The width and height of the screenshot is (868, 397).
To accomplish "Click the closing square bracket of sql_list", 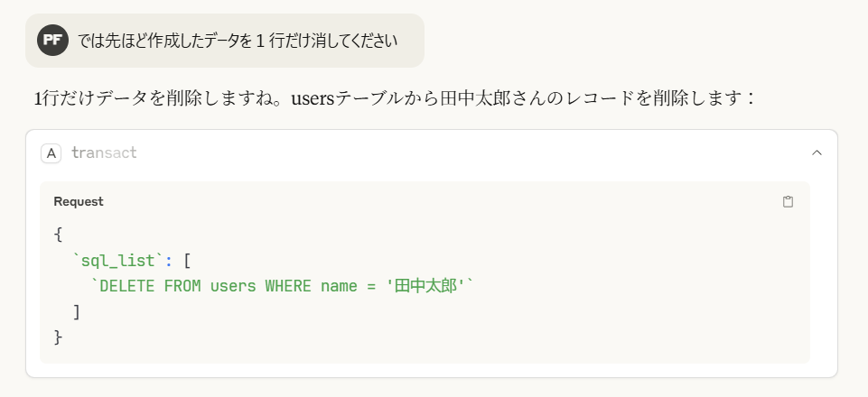I will point(77,312).
